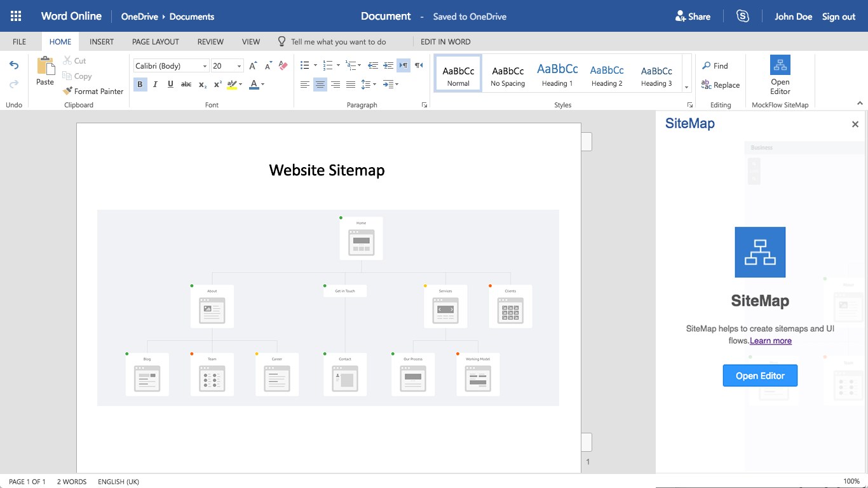This screenshot has height=488, width=868.
Task: Click Replace in the Editing group
Action: coord(721,85)
